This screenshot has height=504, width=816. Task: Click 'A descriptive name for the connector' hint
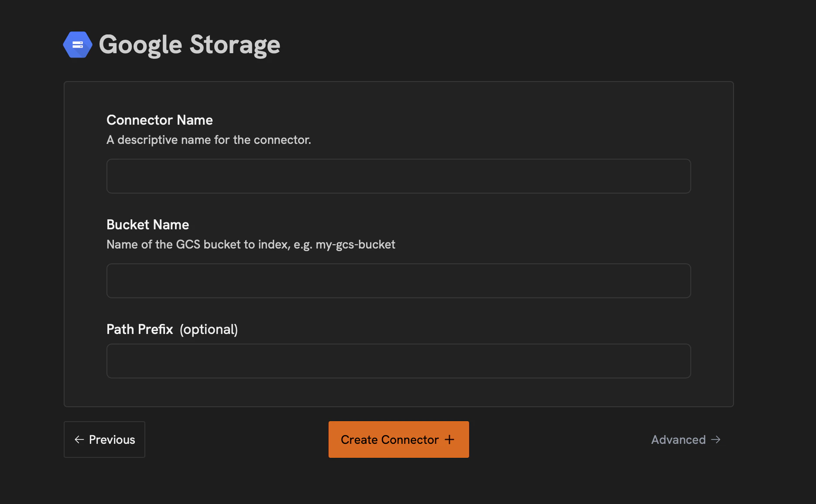tap(209, 140)
